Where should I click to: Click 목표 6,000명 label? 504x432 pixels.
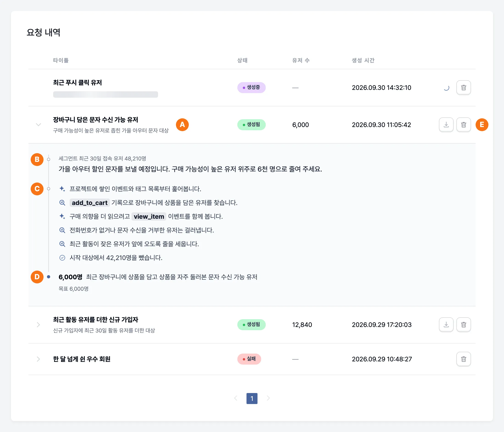point(74,289)
